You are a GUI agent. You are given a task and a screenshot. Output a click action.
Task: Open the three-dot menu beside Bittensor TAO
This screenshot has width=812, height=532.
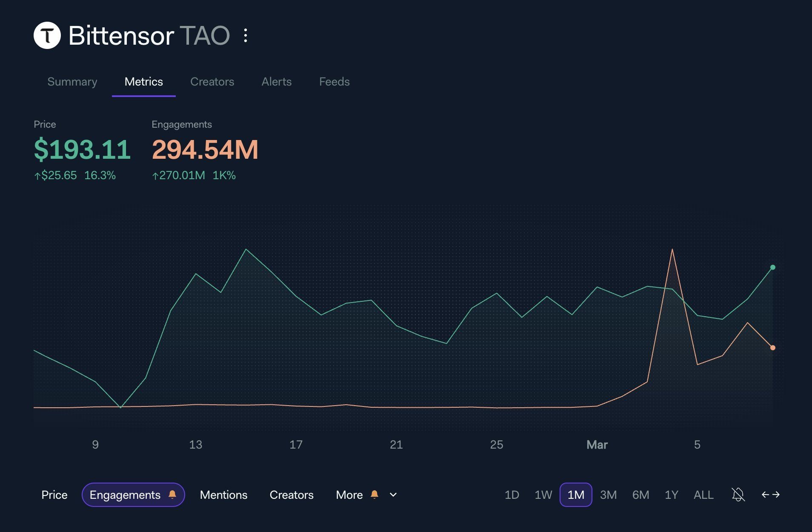point(246,36)
